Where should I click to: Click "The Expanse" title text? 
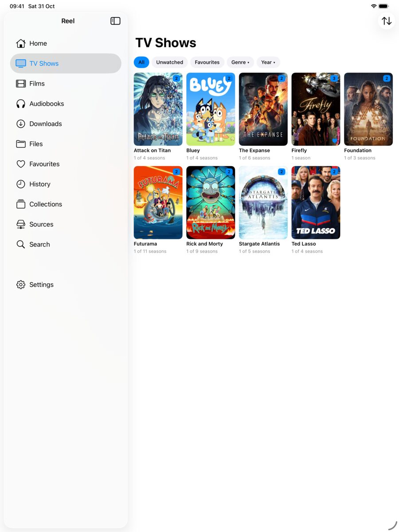pos(254,150)
